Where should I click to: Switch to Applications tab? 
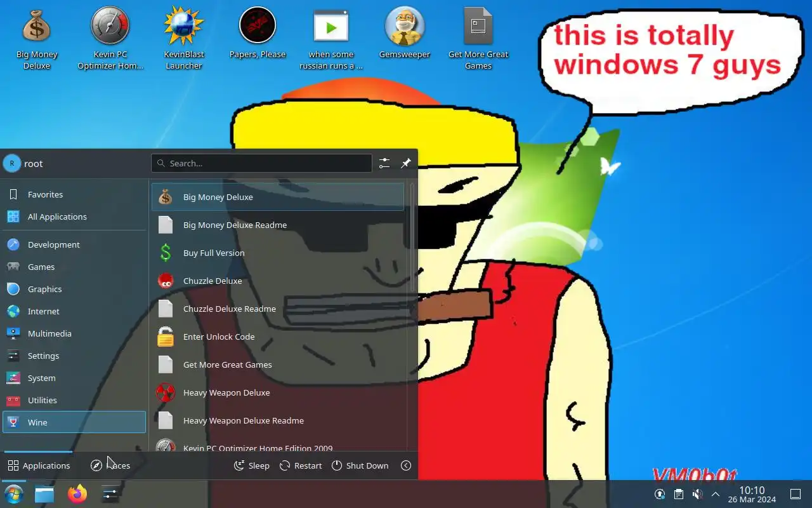[x=39, y=465]
